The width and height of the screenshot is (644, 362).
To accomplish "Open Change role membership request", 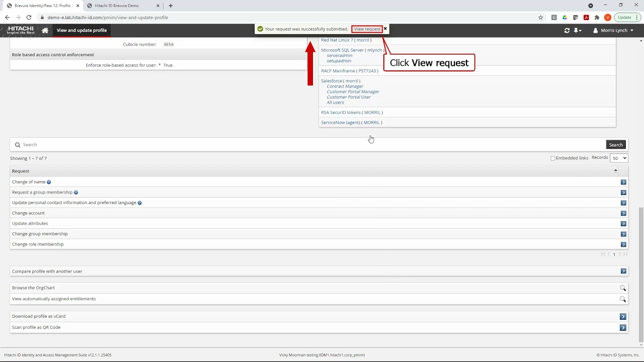I will 38,244.
